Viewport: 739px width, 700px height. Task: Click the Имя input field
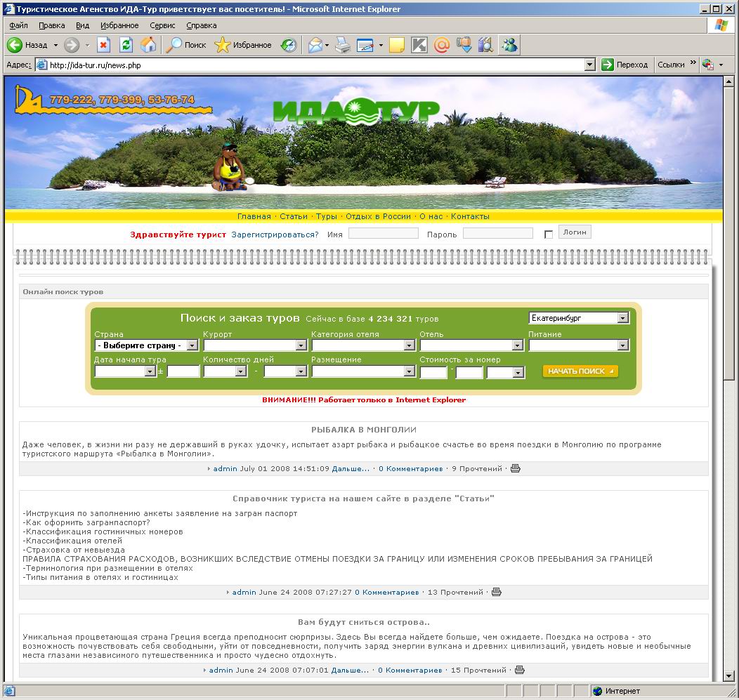383,233
